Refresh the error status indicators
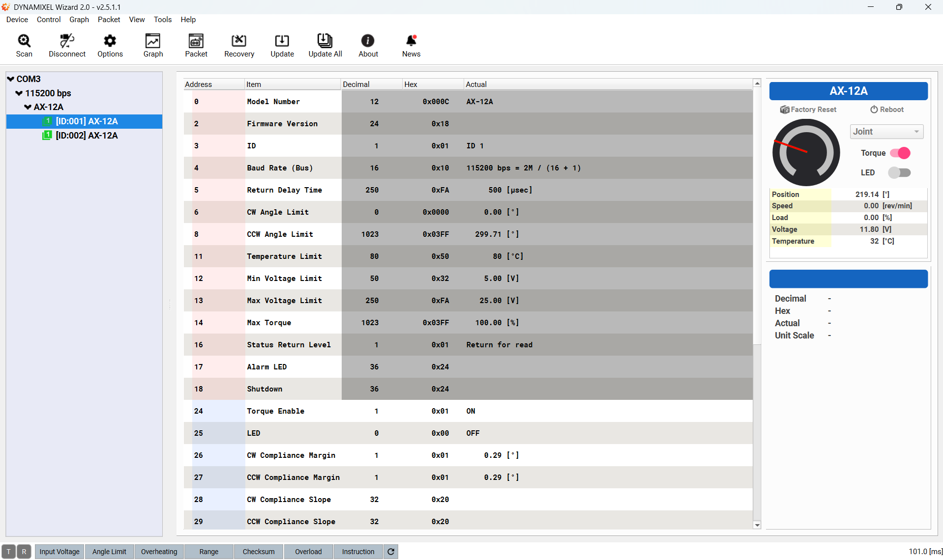This screenshot has height=560, width=943. tap(391, 552)
